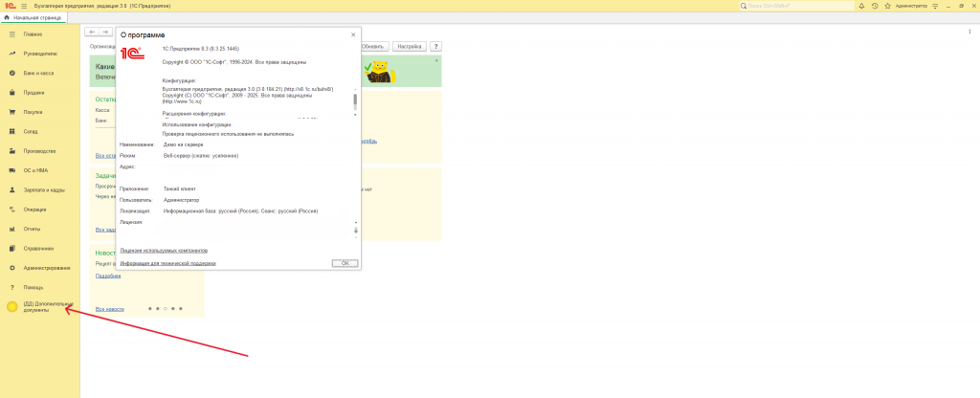The height and width of the screenshot is (398, 980).
Task: Click the configuration text scrollbar thumb
Action: tap(356, 99)
